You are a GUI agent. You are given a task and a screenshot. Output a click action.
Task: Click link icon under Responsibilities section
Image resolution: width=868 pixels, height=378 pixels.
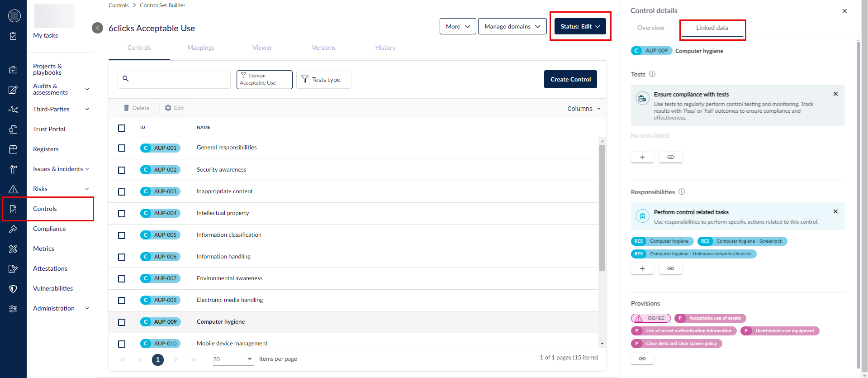pos(670,268)
